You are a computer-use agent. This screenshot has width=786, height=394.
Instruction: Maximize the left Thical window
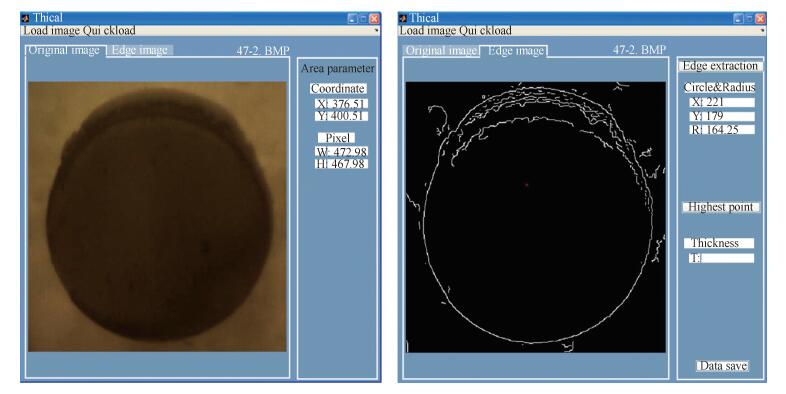(363, 19)
